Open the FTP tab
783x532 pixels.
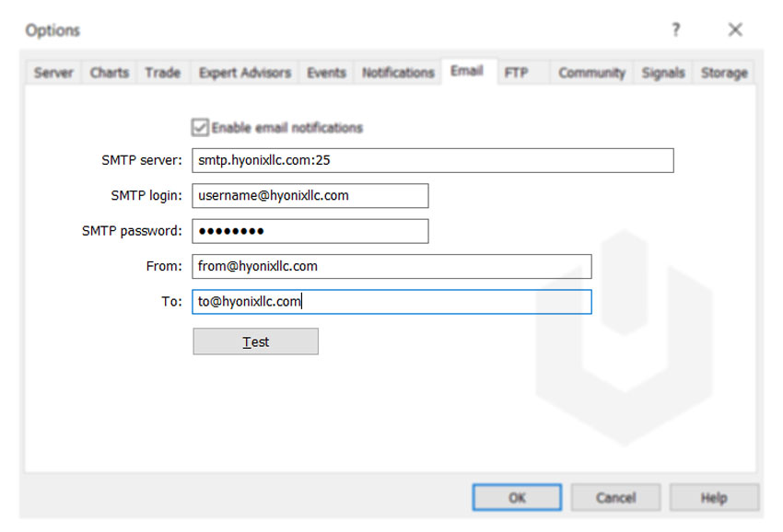click(516, 73)
